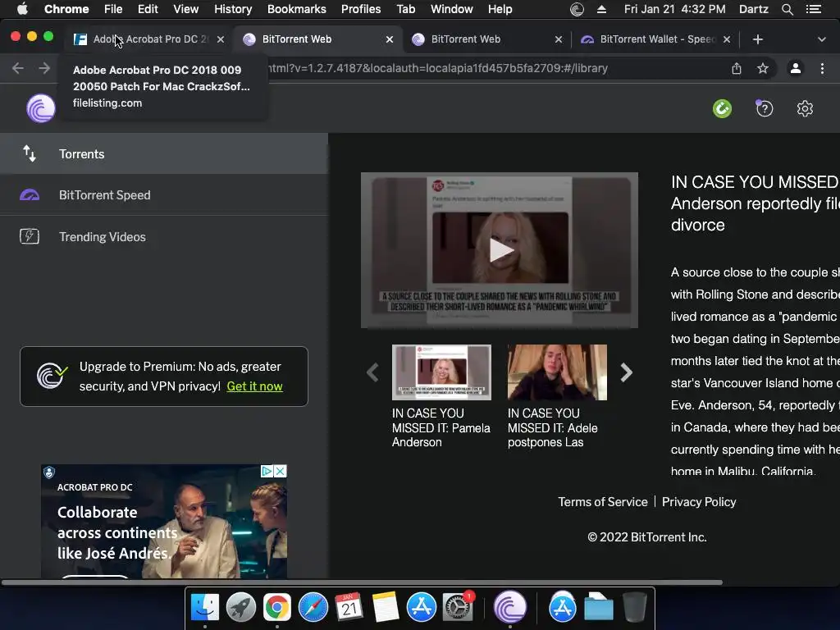Open Launchpad from the Dock

coord(241,608)
